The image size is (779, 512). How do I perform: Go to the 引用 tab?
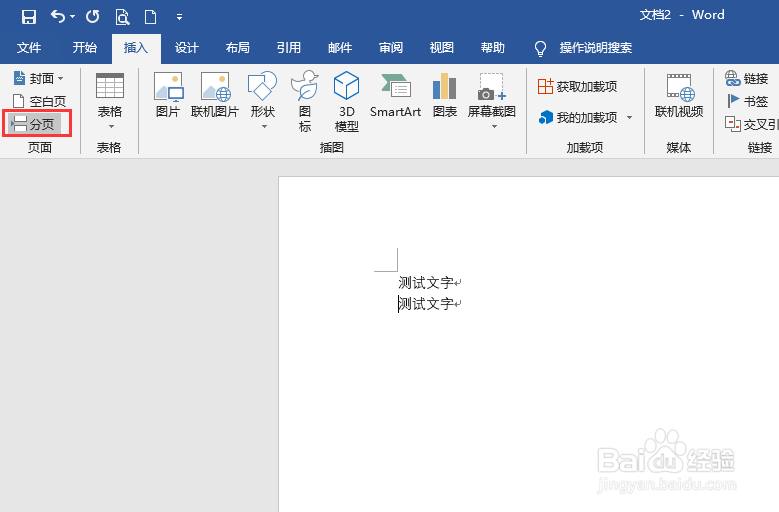point(289,48)
